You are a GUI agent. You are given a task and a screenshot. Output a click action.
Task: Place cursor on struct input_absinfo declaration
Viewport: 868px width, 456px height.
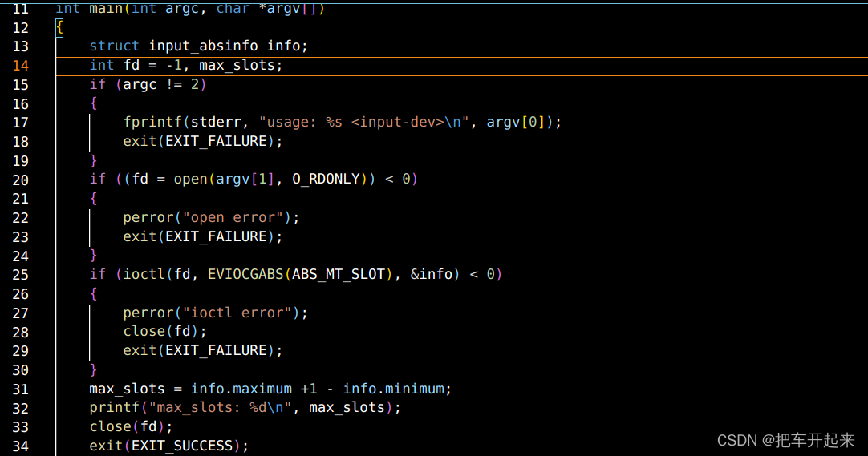point(198,46)
